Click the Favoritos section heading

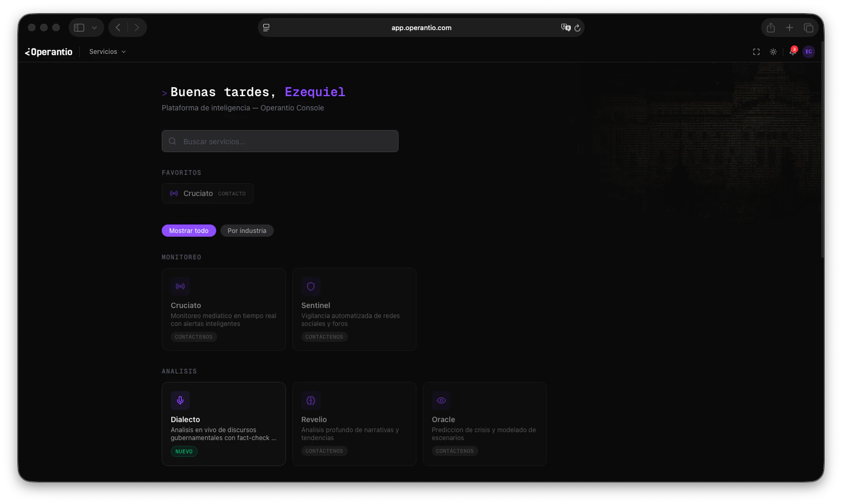(181, 173)
